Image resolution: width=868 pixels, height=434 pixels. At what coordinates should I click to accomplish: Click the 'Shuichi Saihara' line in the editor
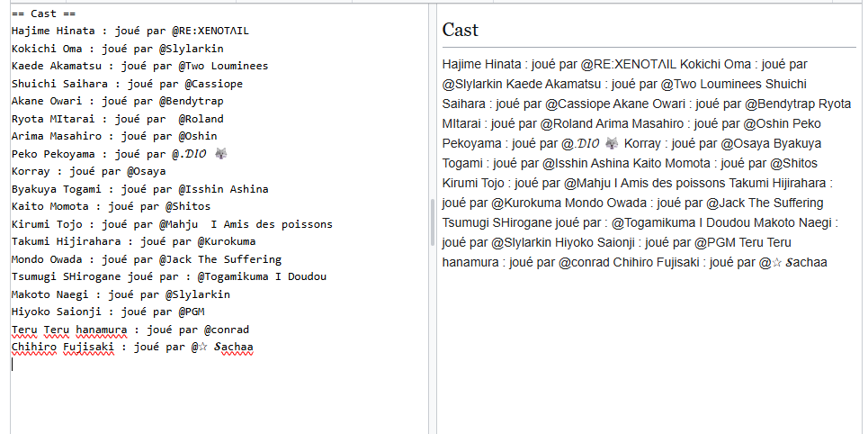(128, 84)
